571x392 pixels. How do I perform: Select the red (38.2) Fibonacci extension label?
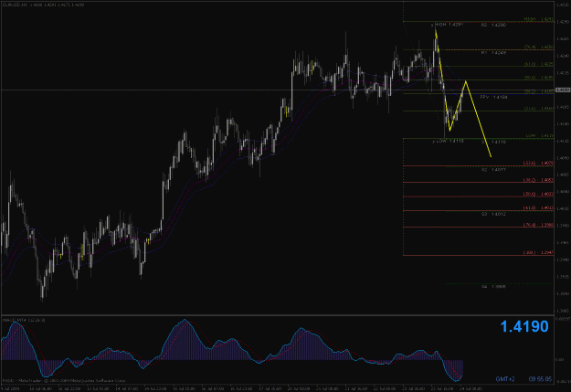538,180
